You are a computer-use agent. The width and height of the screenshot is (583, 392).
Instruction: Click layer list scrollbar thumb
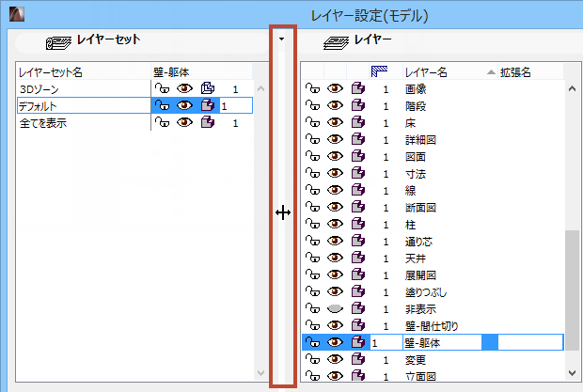[573, 290]
